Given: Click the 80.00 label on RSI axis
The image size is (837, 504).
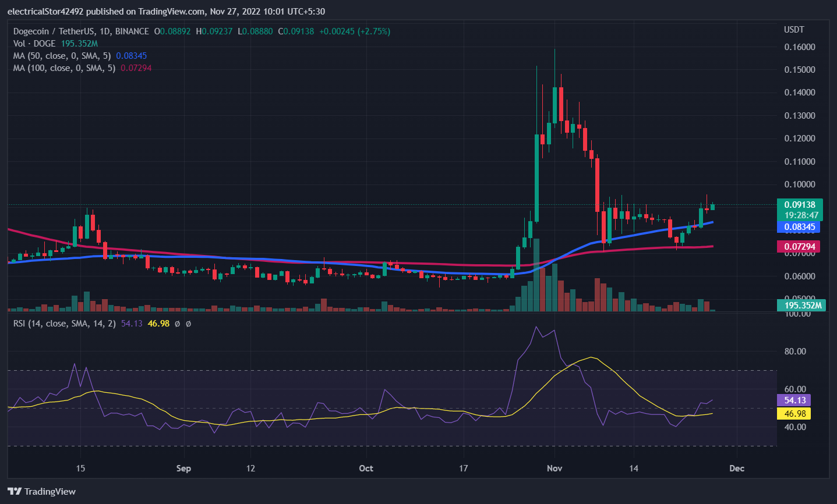Looking at the screenshot, I should (x=795, y=352).
